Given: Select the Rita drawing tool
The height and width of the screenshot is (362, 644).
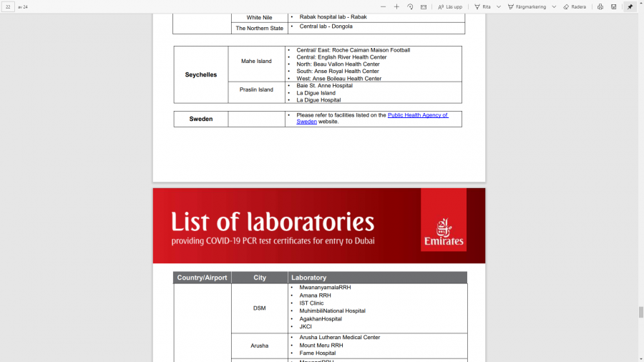Looking at the screenshot, I should (482, 6).
